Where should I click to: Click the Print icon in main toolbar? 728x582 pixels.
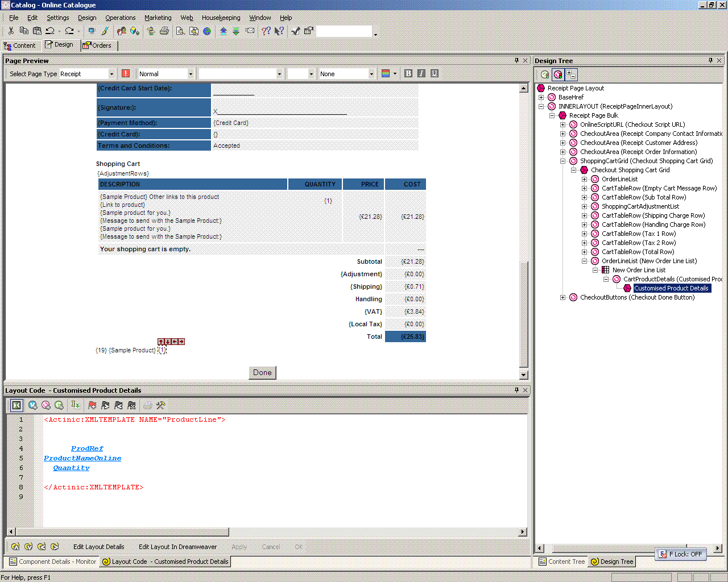pyautogui.click(x=164, y=31)
